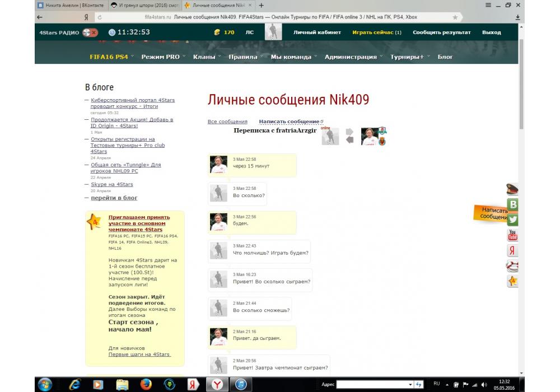The width and height of the screenshot is (560, 392).
Task: Click the YouTube icon in the side panel
Action: coord(512,235)
